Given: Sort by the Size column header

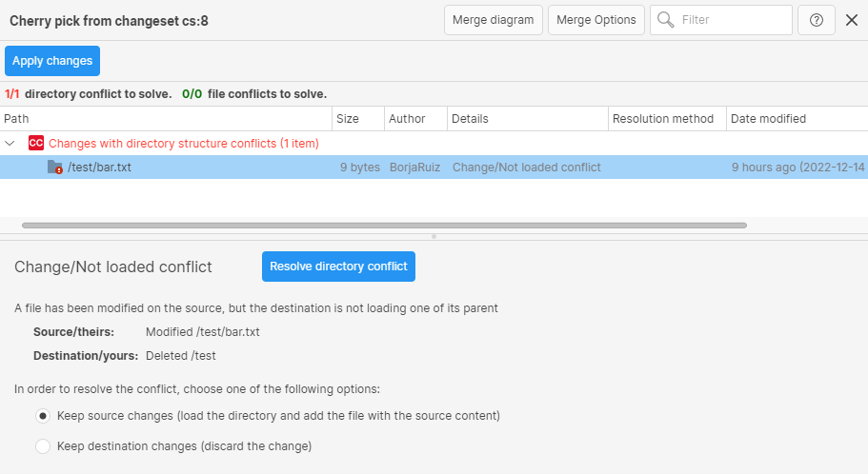Looking at the screenshot, I should pyautogui.click(x=348, y=119).
